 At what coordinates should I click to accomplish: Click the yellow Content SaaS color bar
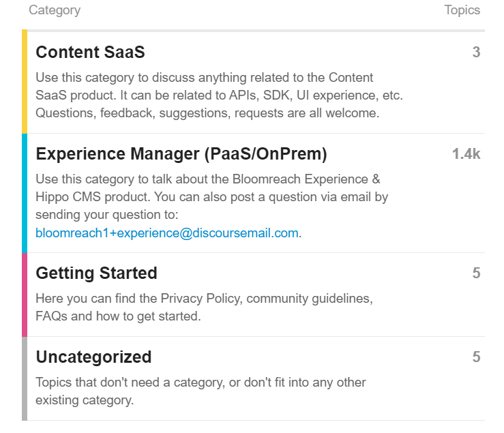[25, 82]
